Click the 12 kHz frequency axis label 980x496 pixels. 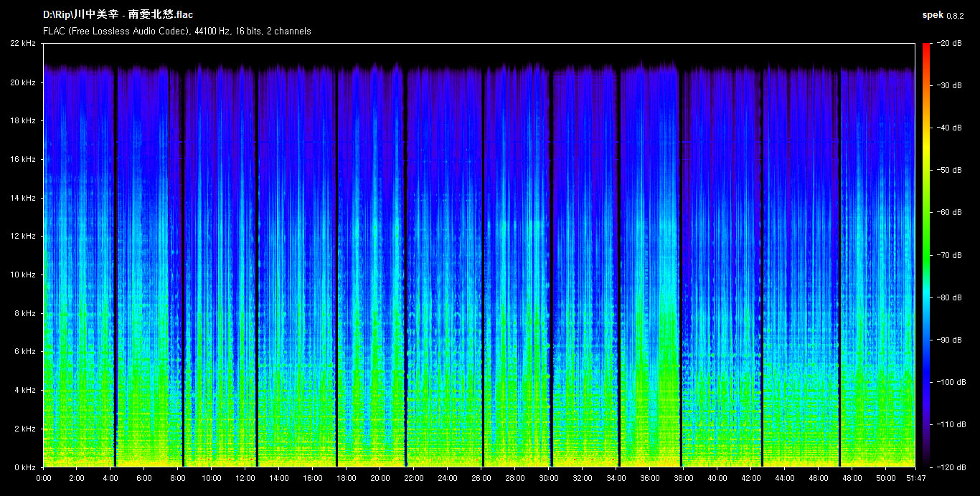(23, 236)
